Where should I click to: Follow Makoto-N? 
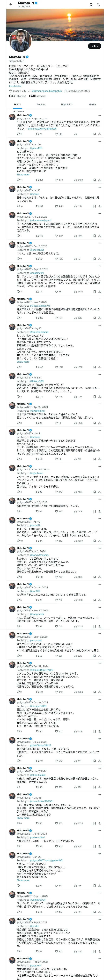coord(94,46)
